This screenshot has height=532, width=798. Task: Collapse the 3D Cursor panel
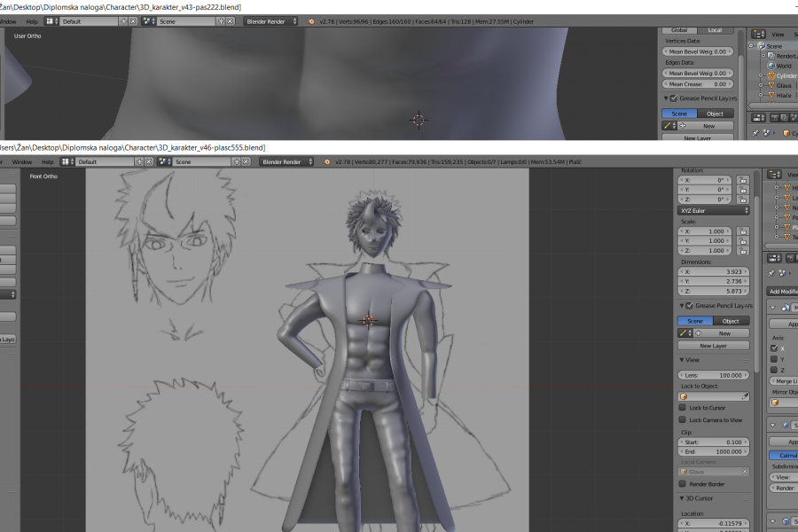tap(682, 498)
